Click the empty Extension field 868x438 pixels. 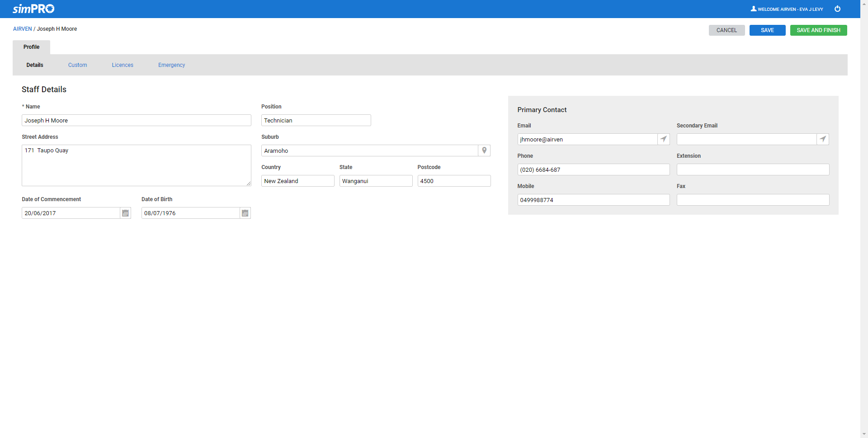pos(753,170)
